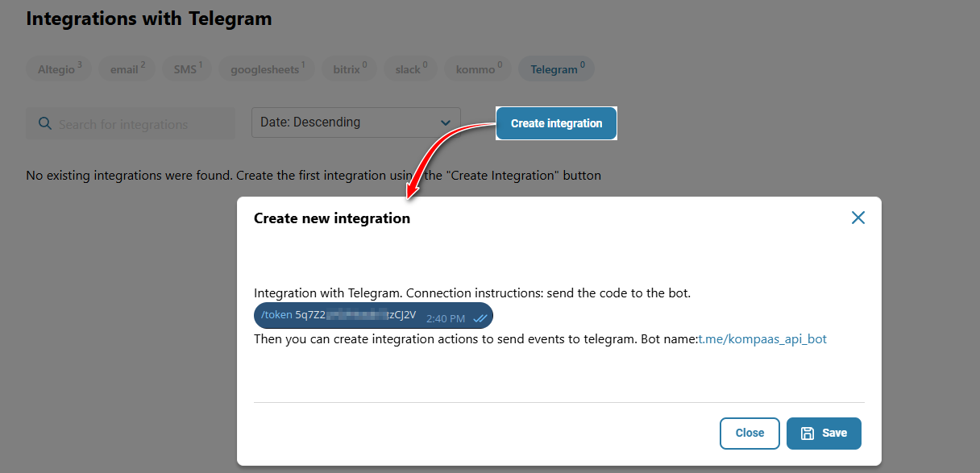Screen dimensions: 980x473
Task: Click the search magnifier icon
Action: coord(44,124)
